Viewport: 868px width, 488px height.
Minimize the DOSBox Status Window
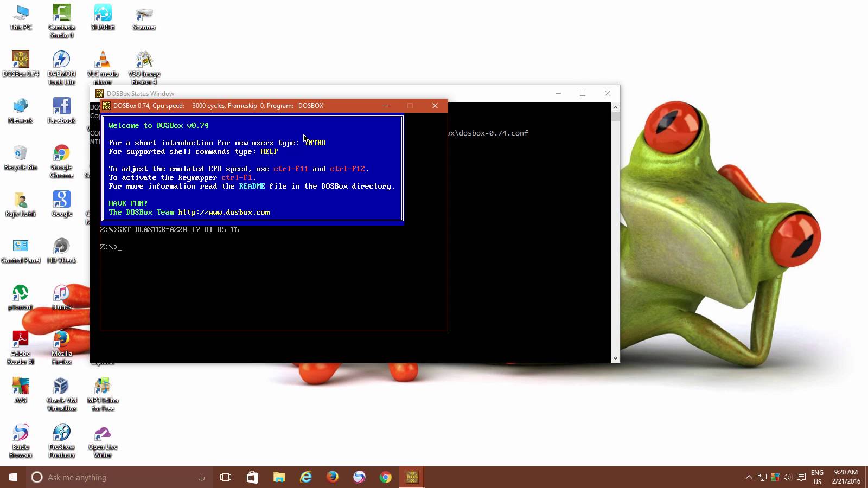tap(558, 93)
